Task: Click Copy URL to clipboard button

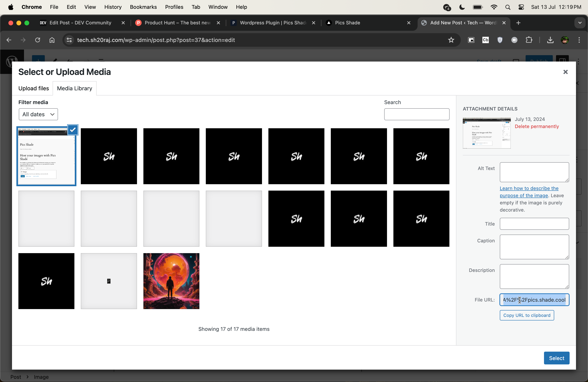Action: coord(527,315)
